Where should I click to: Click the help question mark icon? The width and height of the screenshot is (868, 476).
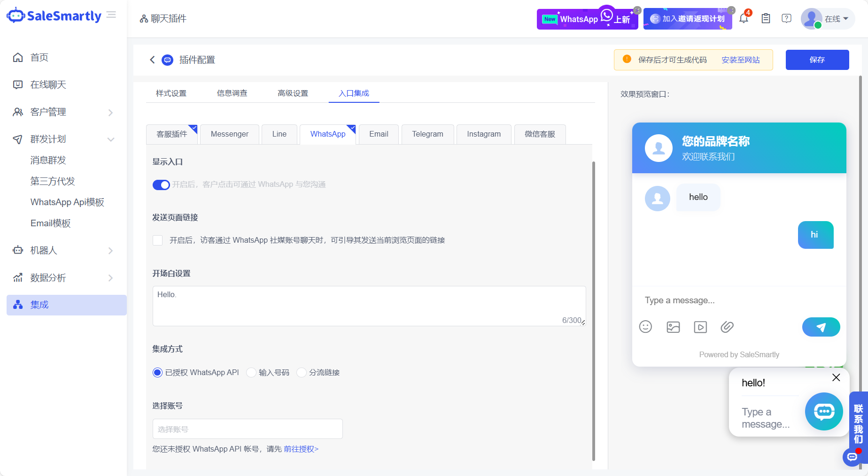click(786, 19)
